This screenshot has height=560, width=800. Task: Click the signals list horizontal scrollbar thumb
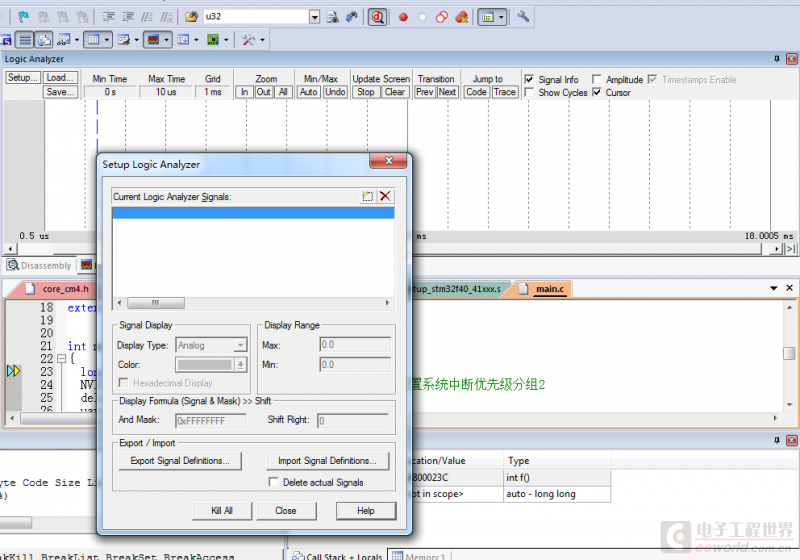tap(156, 302)
